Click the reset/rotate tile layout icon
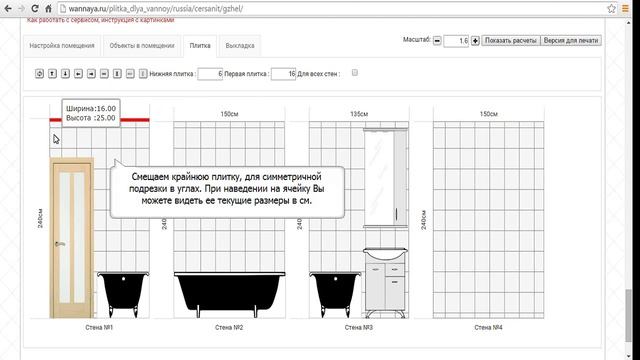Image resolution: width=640 pixels, height=360 pixels. (x=39, y=74)
